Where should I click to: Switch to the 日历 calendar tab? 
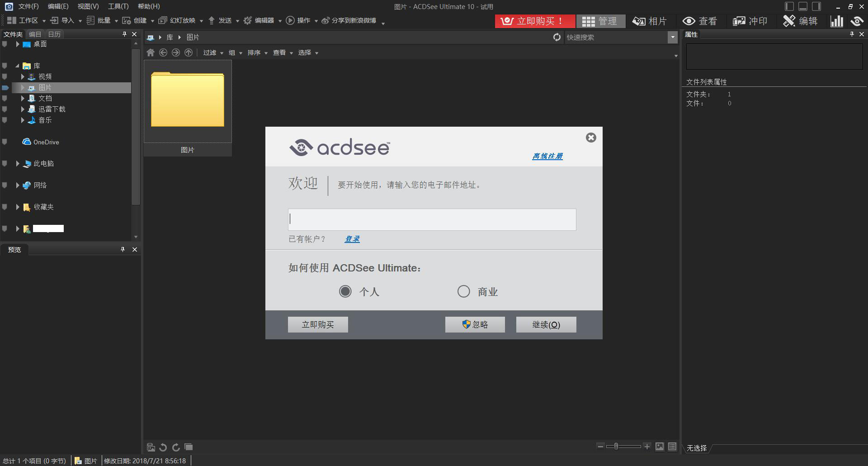pyautogui.click(x=54, y=34)
